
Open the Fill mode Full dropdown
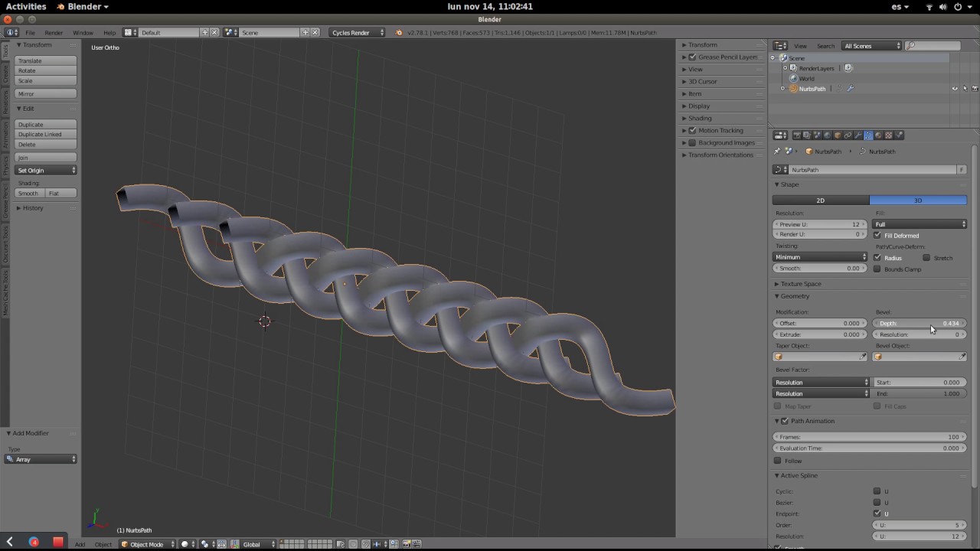(920, 224)
